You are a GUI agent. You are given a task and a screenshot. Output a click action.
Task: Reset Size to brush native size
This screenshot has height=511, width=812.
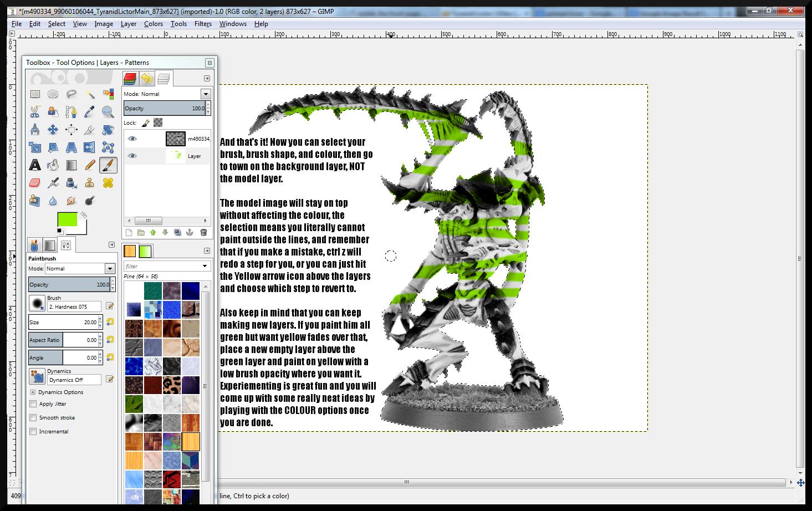click(110, 322)
